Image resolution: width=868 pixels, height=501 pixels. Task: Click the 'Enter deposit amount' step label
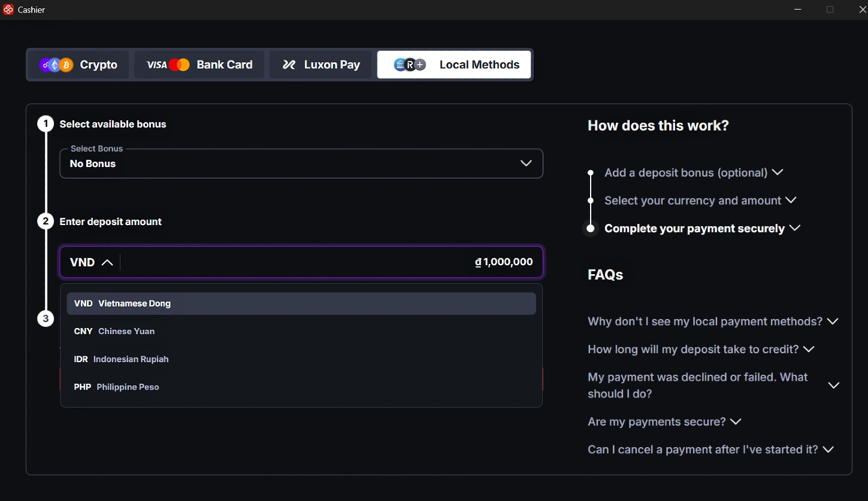point(110,221)
